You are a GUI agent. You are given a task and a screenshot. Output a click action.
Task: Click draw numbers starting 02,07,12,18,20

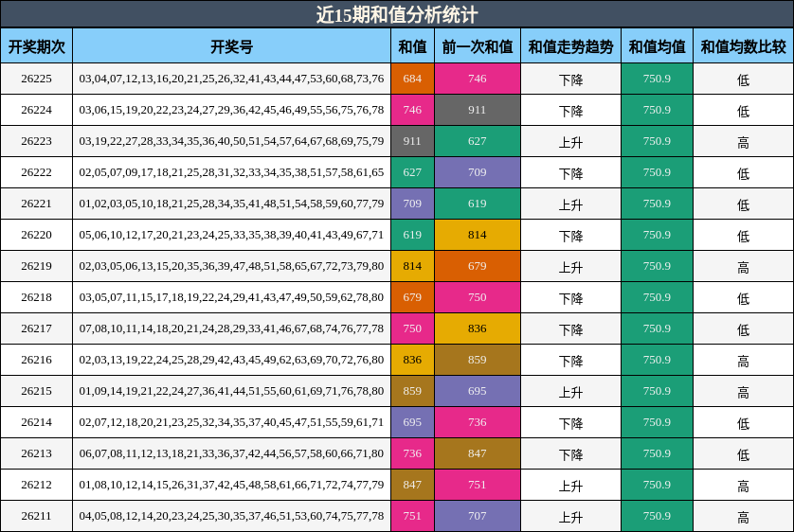(231, 422)
